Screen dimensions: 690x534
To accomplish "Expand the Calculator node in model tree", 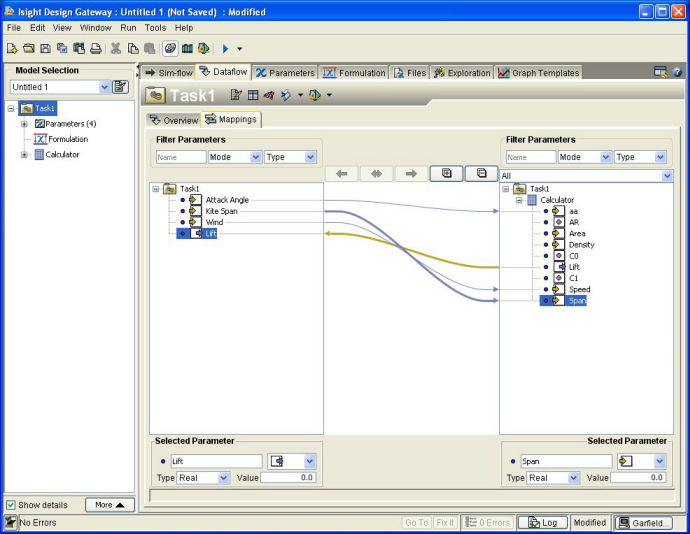I will (x=25, y=155).
